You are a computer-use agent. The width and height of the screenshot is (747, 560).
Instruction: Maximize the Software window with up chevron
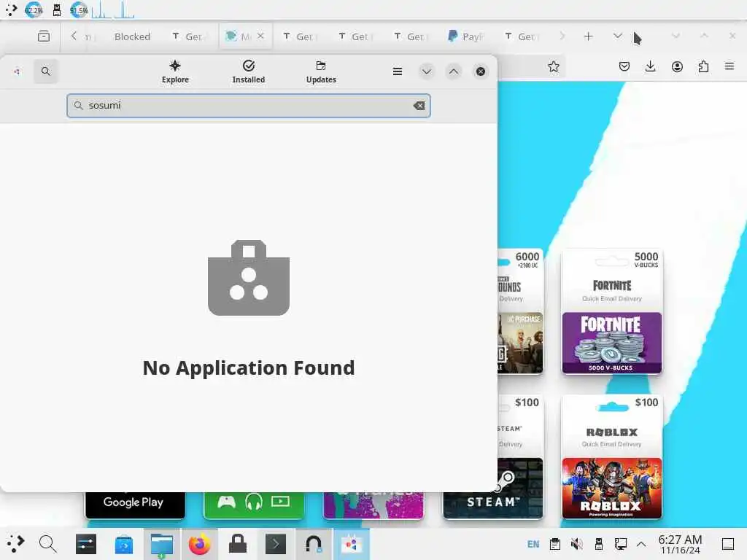454,71
